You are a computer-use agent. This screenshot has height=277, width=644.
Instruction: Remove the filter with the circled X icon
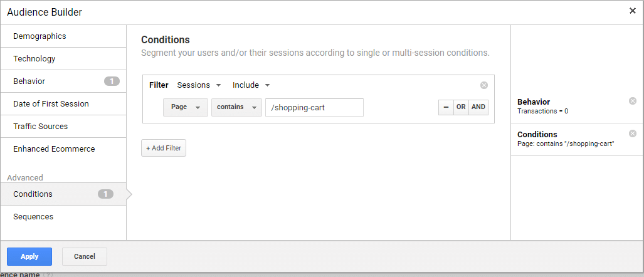point(483,85)
